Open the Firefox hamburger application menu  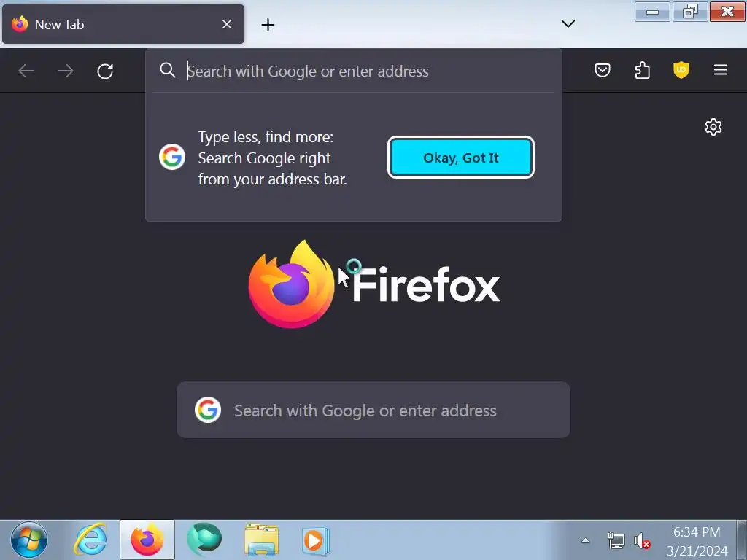[x=721, y=70]
